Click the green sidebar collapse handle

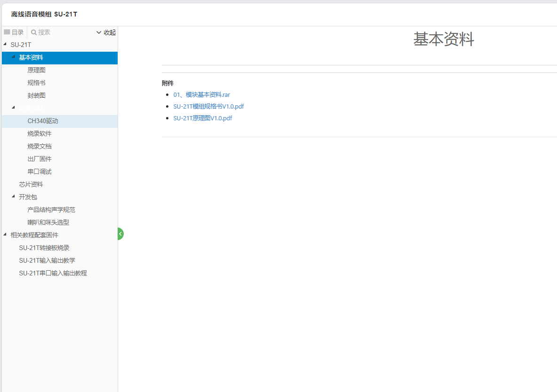coord(120,234)
